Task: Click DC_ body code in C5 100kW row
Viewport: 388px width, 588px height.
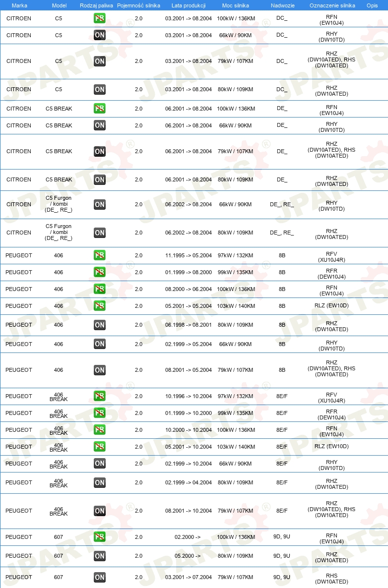Action: click(282, 18)
